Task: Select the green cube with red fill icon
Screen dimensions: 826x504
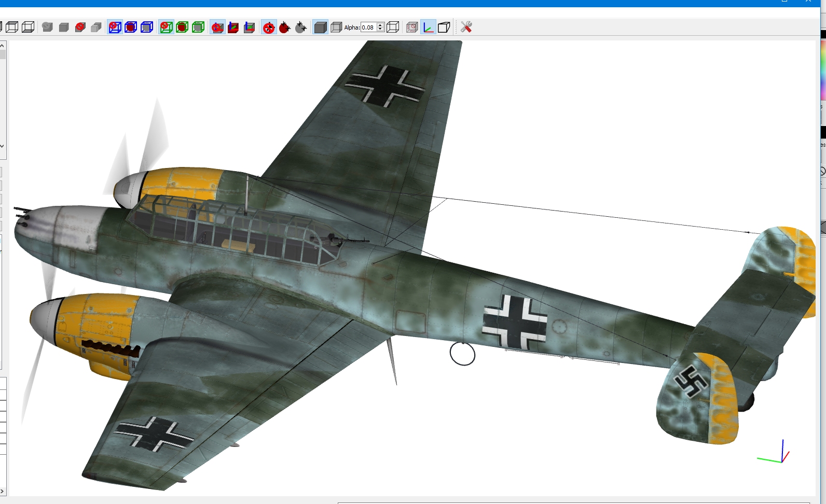Action: tap(182, 27)
